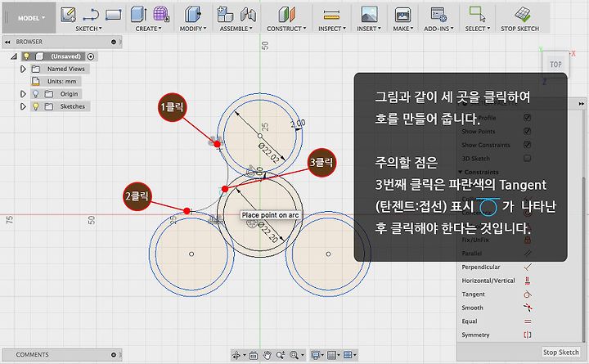
Task: Expand the sketch palette double-arrow button
Action: [582, 103]
